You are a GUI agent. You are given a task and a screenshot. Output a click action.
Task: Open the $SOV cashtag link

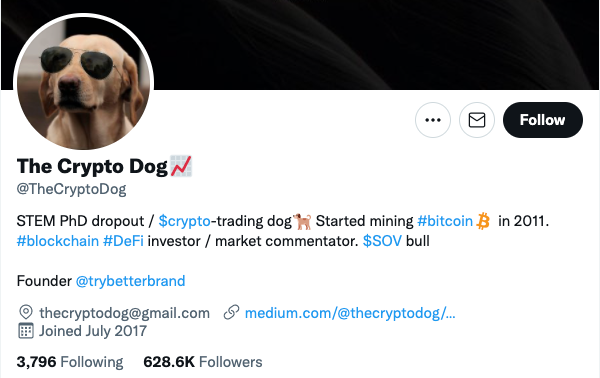(382, 241)
